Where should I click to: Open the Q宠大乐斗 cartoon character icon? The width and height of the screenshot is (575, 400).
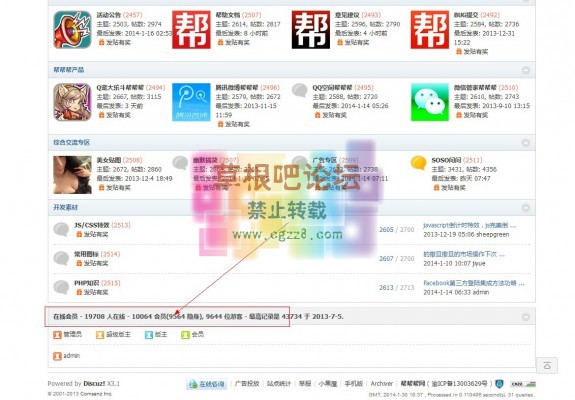(x=72, y=102)
